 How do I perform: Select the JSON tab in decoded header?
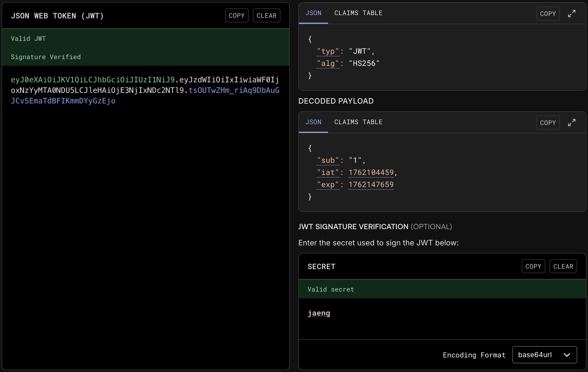coord(313,13)
